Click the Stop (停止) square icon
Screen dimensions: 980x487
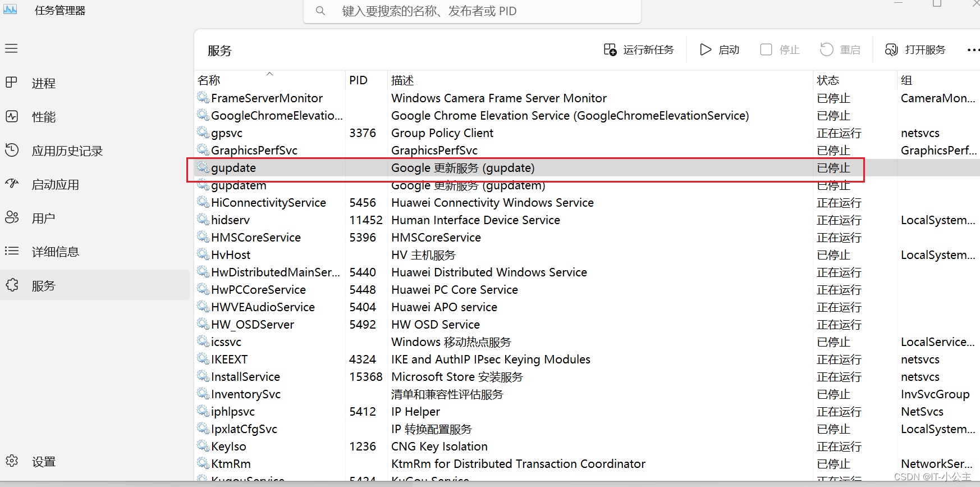[766, 50]
